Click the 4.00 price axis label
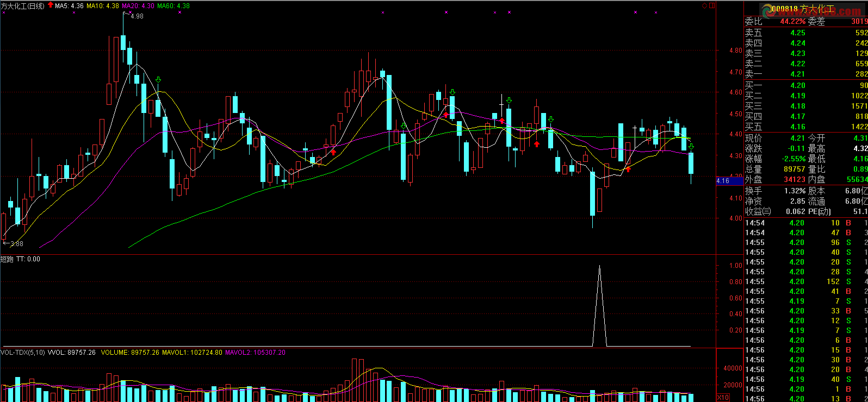 coord(735,218)
